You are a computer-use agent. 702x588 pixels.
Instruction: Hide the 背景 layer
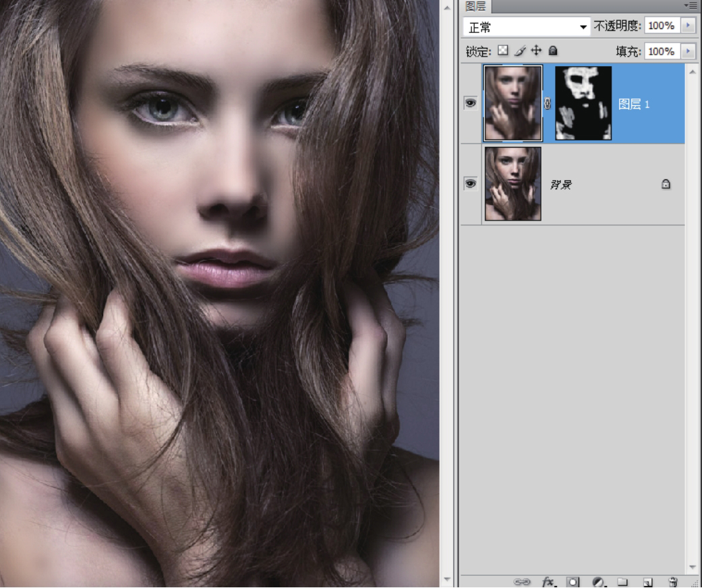coord(471,183)
